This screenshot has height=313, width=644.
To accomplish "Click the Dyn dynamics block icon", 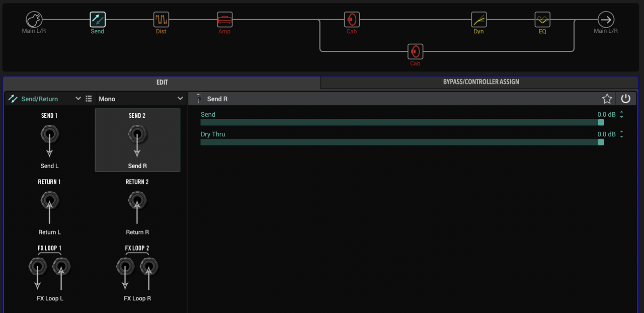I will coord(478,20).
